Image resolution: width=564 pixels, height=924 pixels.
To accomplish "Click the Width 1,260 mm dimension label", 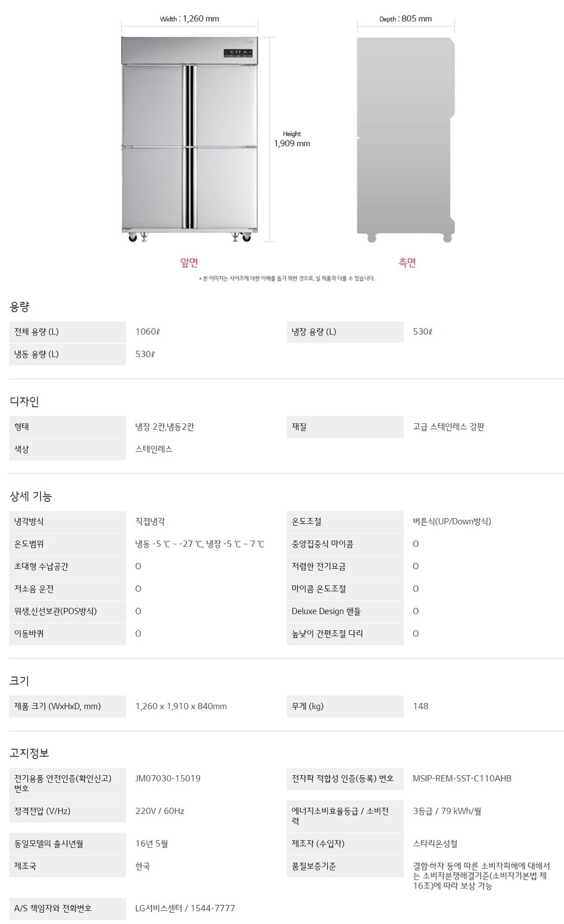I will point(190,19).
